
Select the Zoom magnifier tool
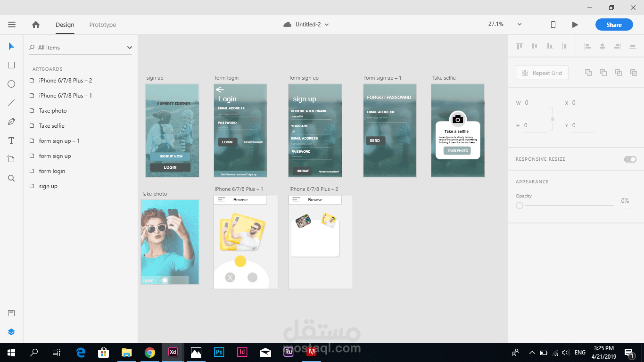point(11,178)
